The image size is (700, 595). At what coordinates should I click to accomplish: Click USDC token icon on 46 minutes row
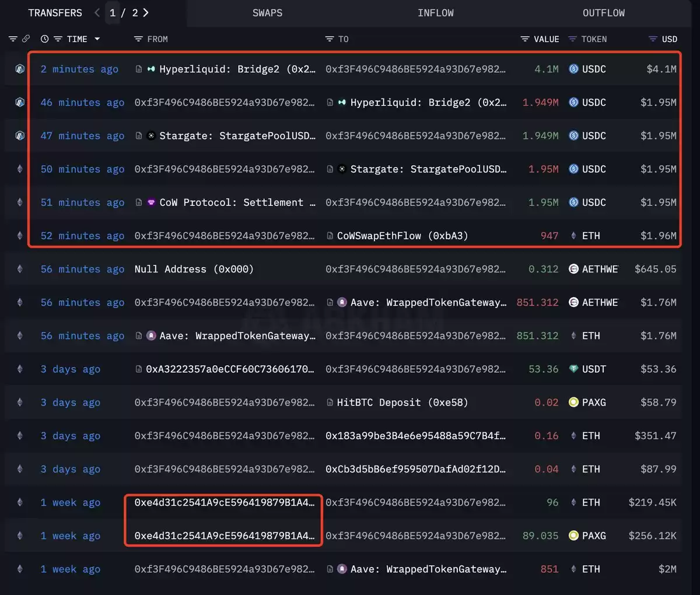tap(573, 102)
